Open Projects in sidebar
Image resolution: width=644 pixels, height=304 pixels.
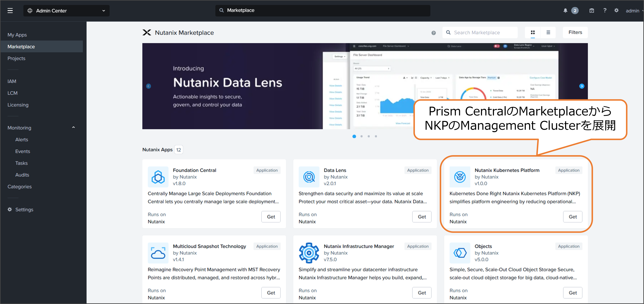click(16, 58)
